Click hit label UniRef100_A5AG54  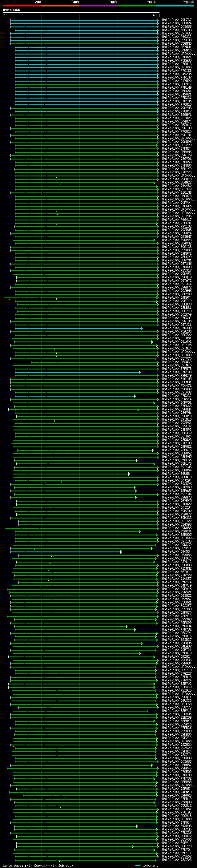(177, 91)
